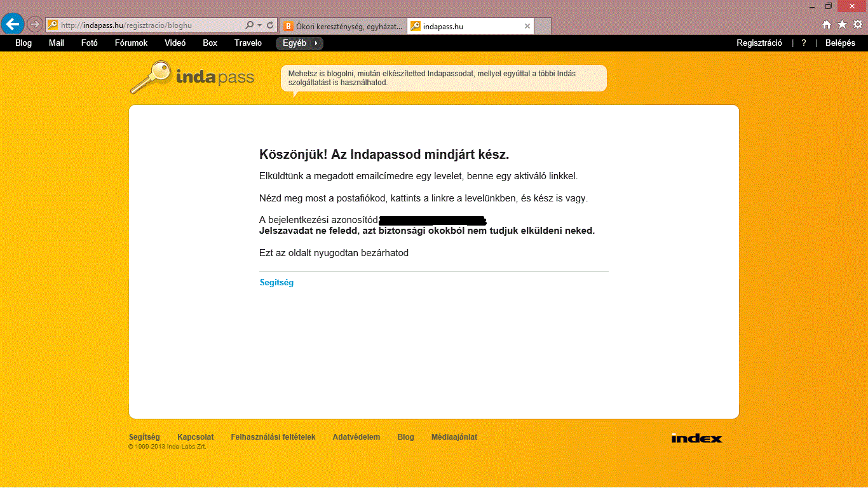The width and height of the screenshot is (868, 488).
Task: Open the Médiaajánlat footer link
Action: (x=454, y=437)
